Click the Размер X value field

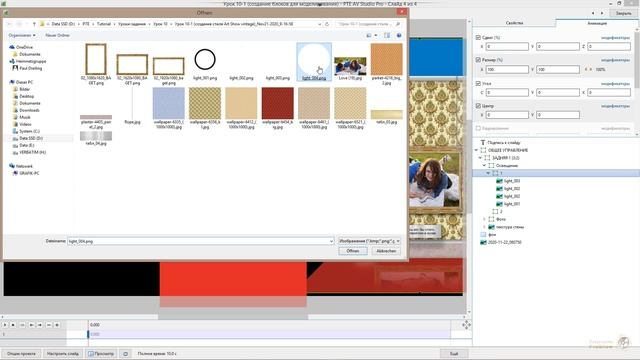[507, 70]
